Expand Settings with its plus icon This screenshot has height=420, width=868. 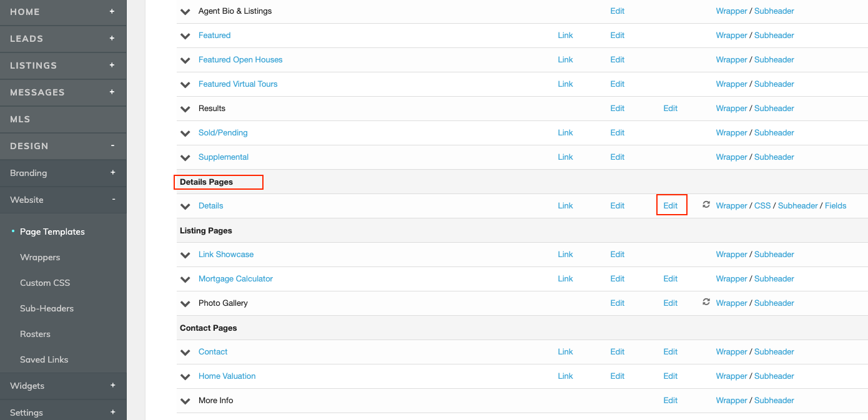[x=112, y=412]
